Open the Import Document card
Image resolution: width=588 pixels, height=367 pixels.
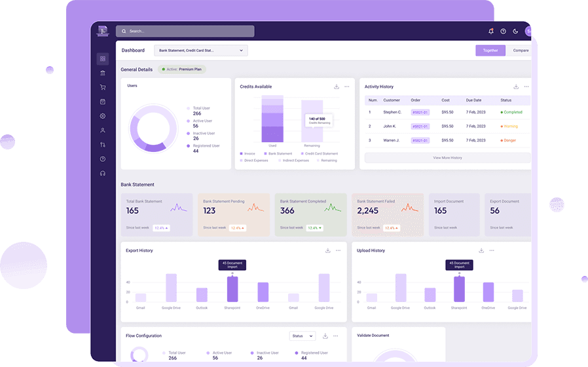[x=454, y=215]
